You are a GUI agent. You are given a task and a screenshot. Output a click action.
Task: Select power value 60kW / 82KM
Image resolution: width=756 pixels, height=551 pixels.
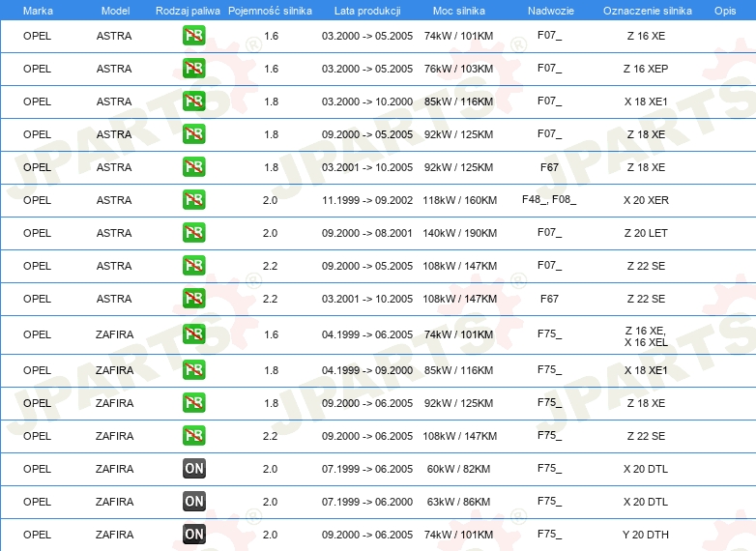point(458,469)
